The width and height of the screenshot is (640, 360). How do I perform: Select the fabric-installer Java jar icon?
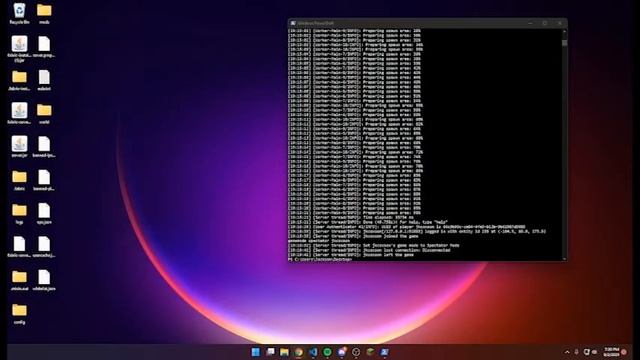coord(19,48)
